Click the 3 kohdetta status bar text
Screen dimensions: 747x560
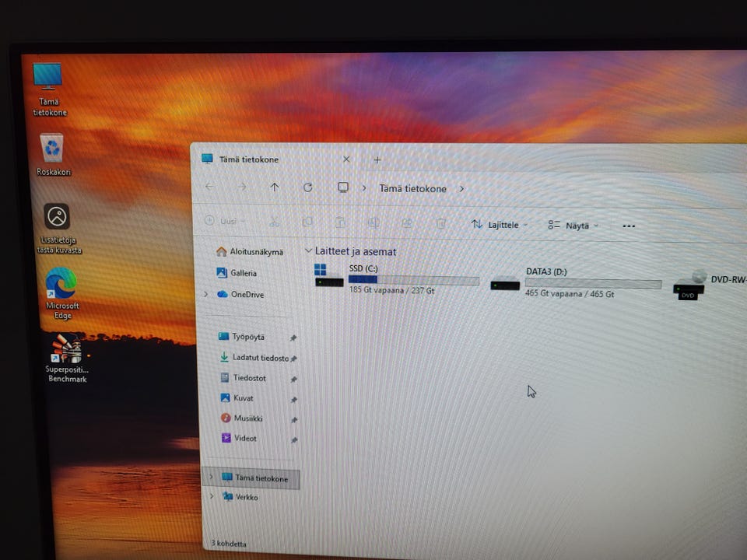(x=229, y=544)
